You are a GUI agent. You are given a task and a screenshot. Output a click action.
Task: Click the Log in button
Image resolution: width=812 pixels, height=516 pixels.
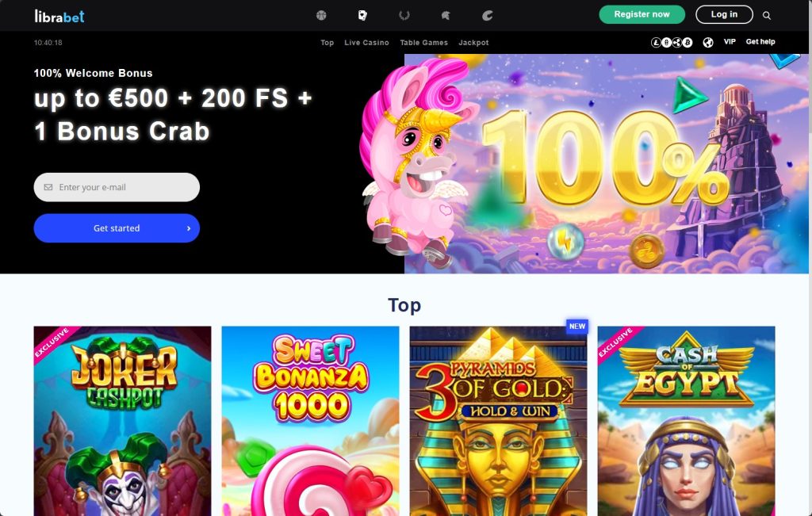point(724,14)
